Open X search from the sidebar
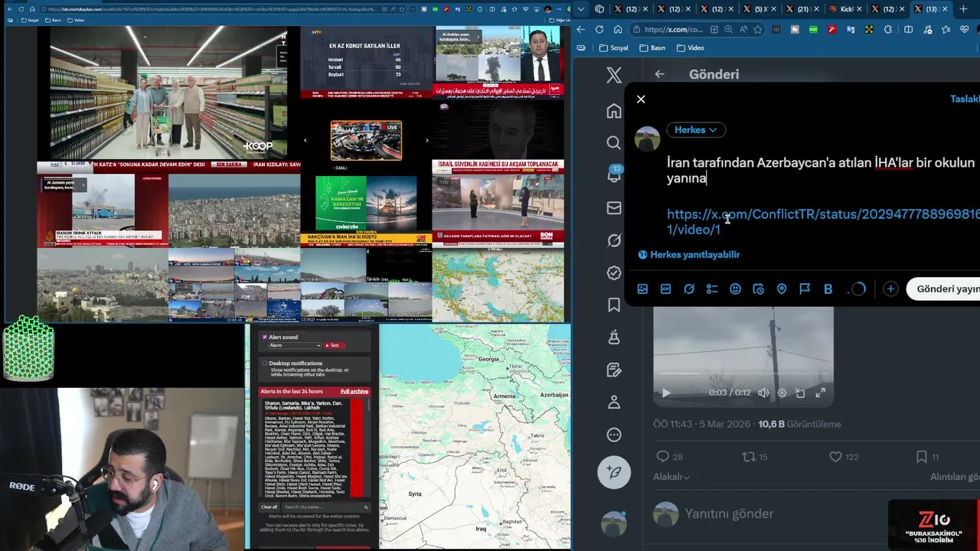 coord(614,143)
